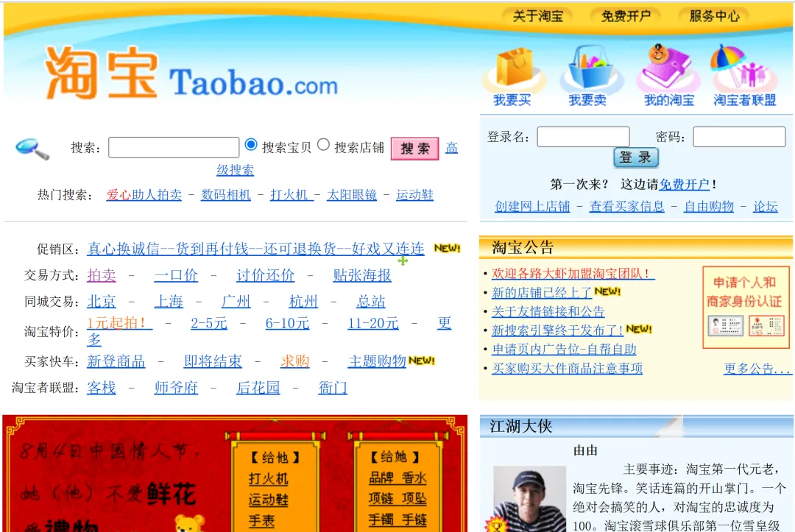The image size is (795, 532).
Task: Click the 6-10元 price range link
Action: point(287,323)
